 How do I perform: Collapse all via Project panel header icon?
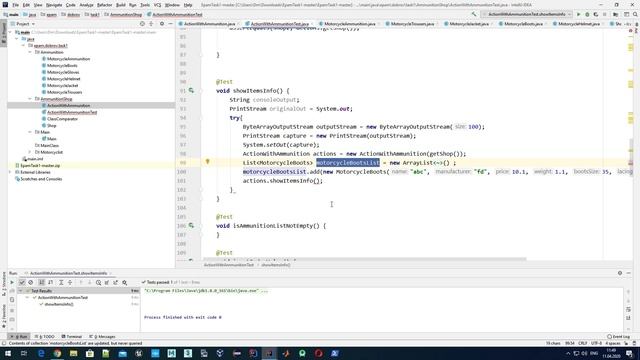tap(151, 24)
